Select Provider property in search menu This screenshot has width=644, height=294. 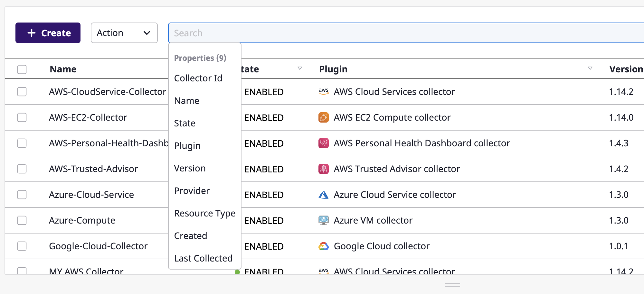205,191
